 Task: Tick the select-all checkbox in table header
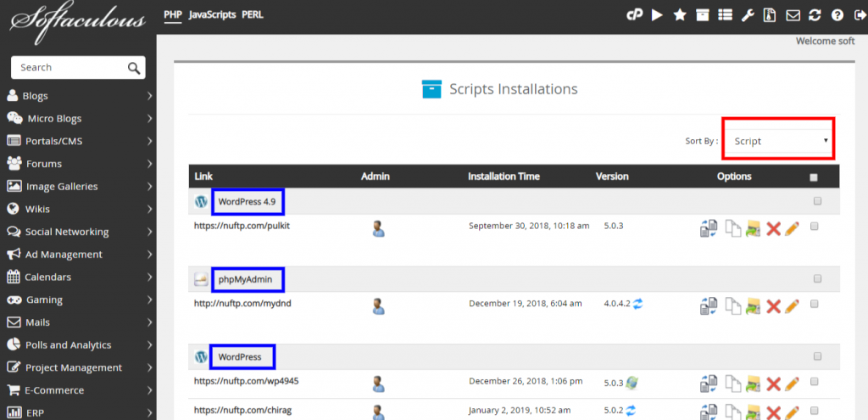[x=813, y=178]
